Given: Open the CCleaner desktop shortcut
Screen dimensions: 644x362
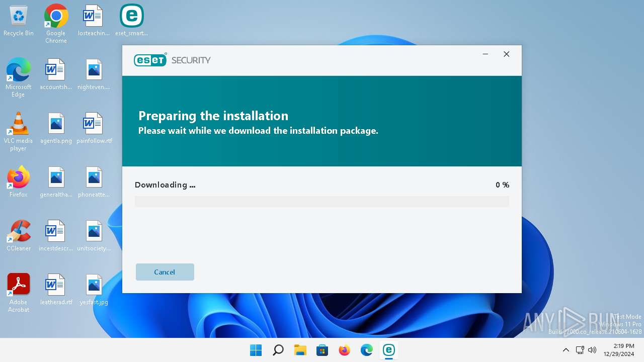Looking at the screenshot, I should pyautogui.click(x=19, y=236).
